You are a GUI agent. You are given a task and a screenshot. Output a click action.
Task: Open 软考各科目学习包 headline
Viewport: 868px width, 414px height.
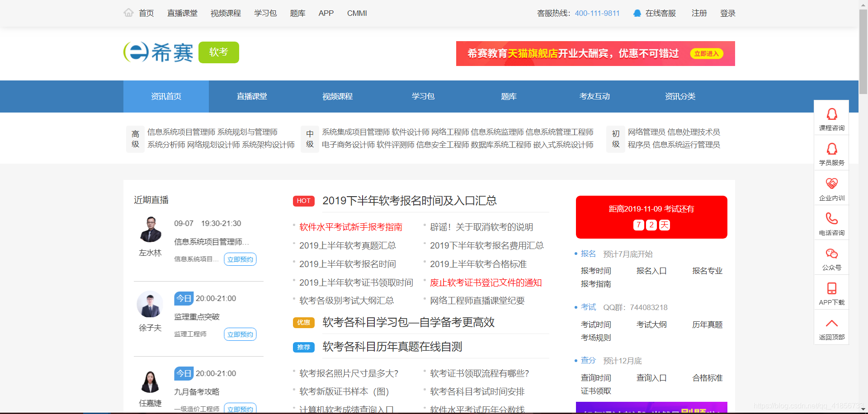[x=409, y=322]
